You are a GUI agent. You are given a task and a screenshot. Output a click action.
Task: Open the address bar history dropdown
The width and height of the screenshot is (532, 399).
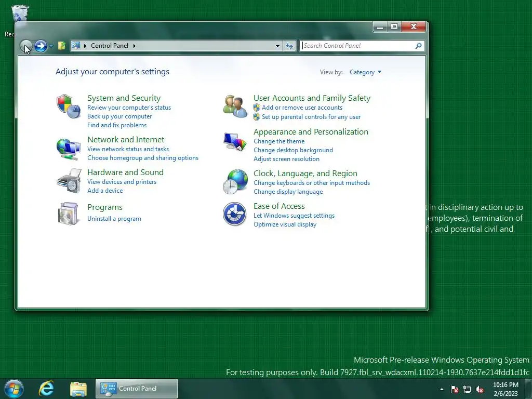click(277, 46)
